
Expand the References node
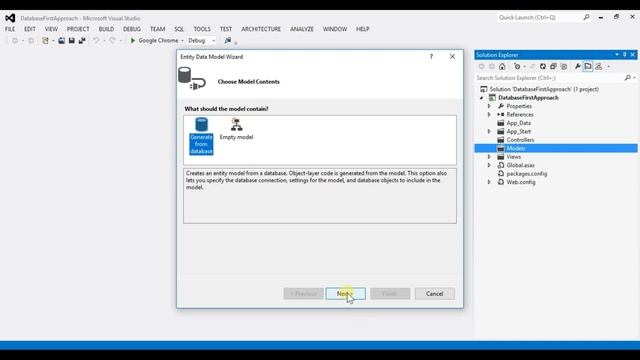489,115
